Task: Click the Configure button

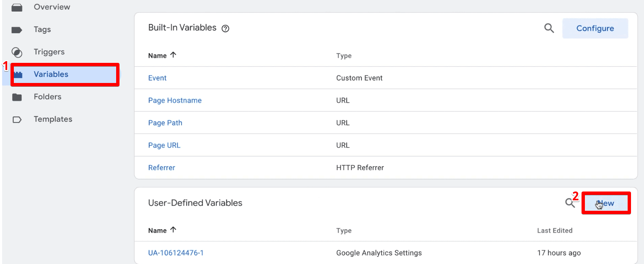Action: click(x=595, y=28)
